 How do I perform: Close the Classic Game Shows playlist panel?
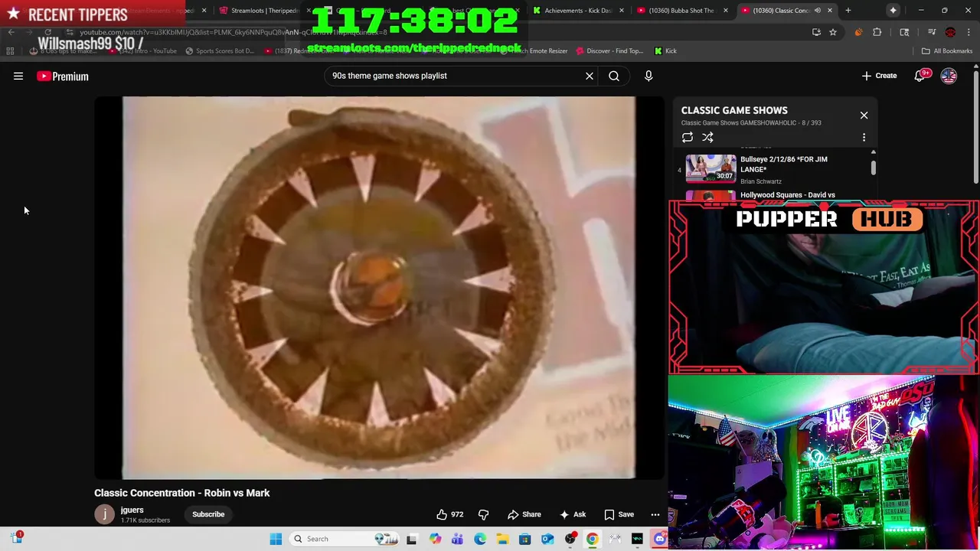coord(864,115)
